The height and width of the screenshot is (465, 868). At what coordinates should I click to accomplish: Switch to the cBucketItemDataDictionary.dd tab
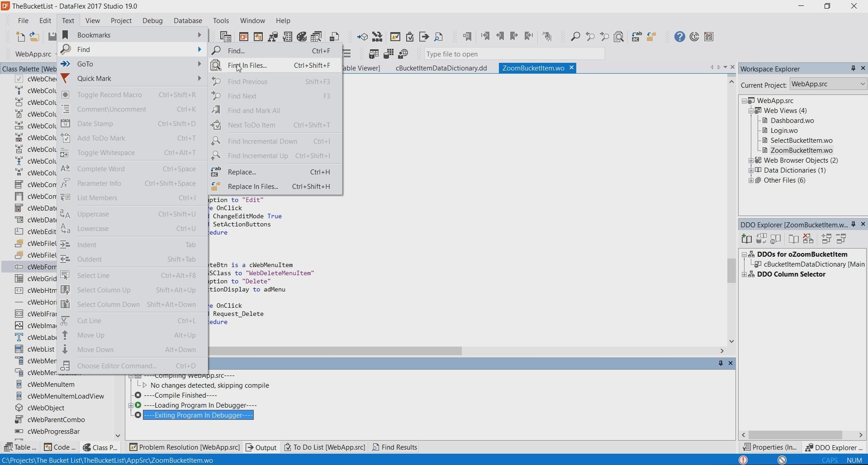pos(441,68)
